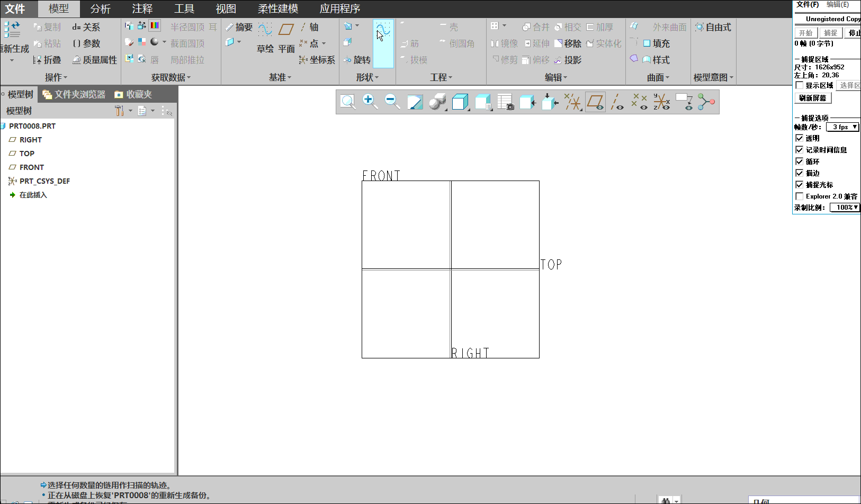The height and width of the screenshot is (504, 861).
Task: Toggle datum axis display visibility
Action: 617,102
